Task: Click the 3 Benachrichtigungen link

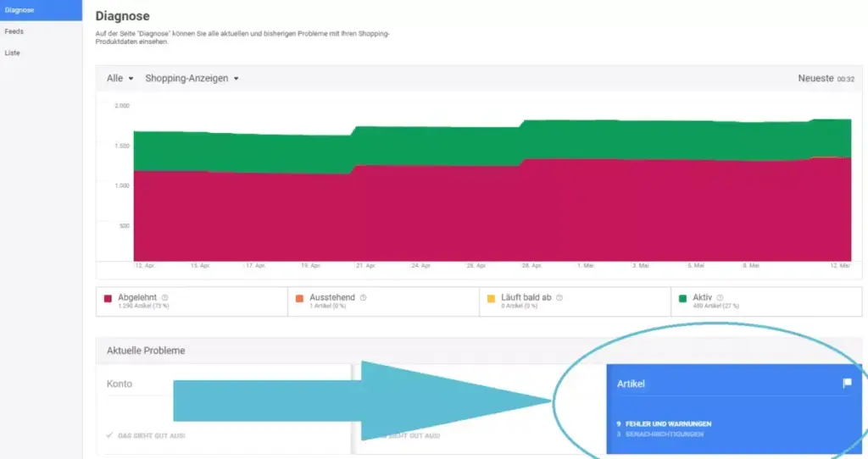Action: pos(663,434)
